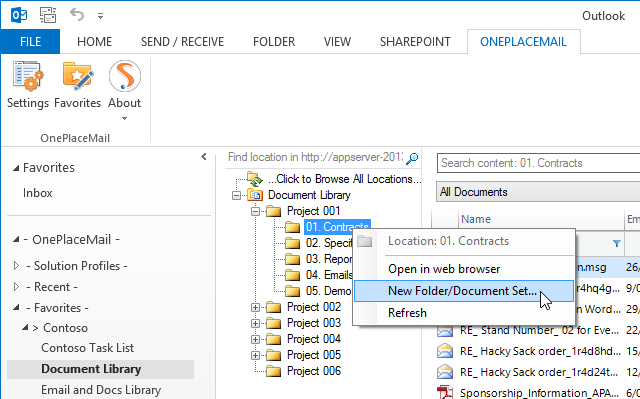Screen dimensions: 640x399
Task: Click the Find location input field
Action: (316, 157)
